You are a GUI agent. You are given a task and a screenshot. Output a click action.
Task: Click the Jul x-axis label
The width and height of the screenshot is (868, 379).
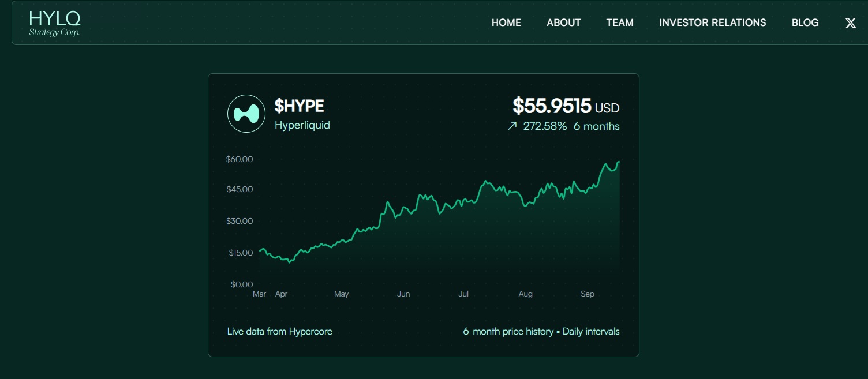coord(463,294)
